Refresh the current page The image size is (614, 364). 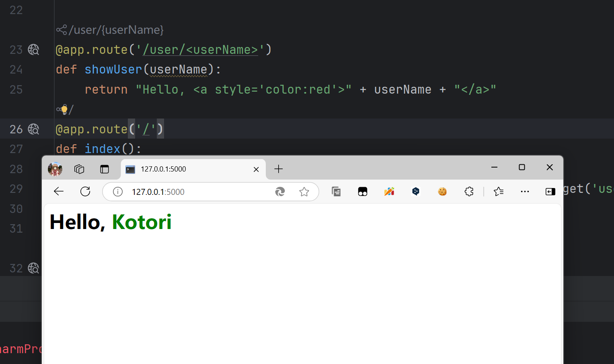pos(85,192)
